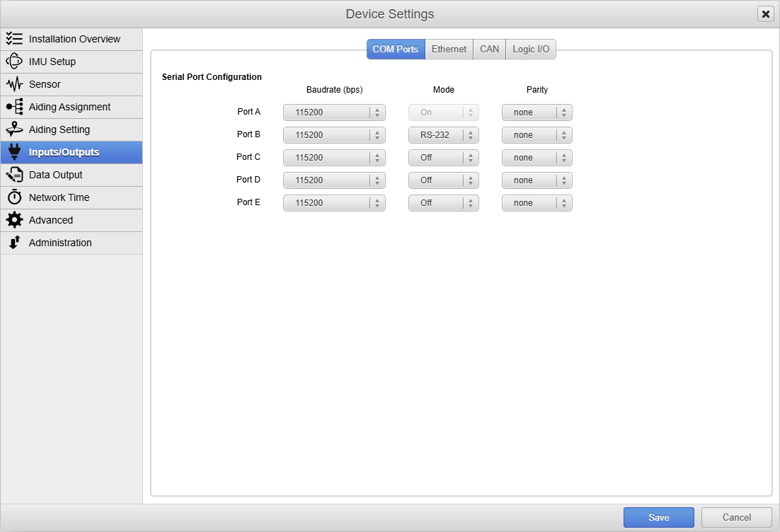
Task: Click the Aiding Assignment icon
Action: 14,107
